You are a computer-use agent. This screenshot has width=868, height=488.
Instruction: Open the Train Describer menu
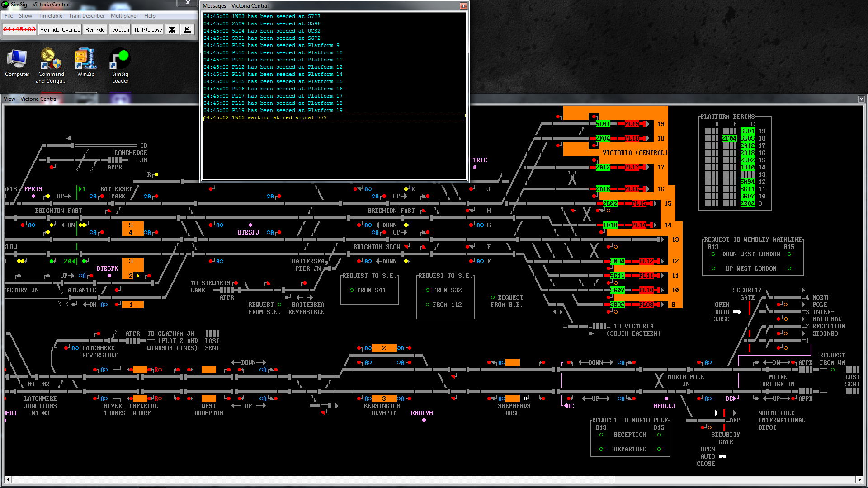pyautogui.click(x=86, y=16)
